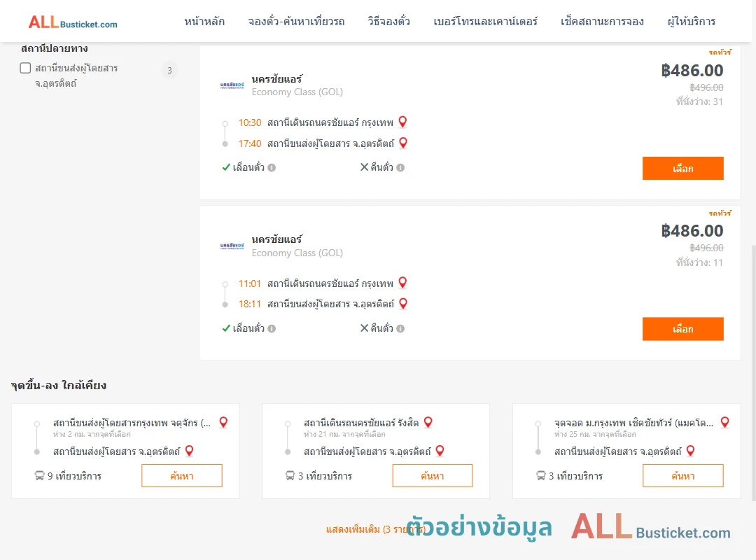Click bus icon in เชิดชัยทัวร์ card

click(541, 475)
